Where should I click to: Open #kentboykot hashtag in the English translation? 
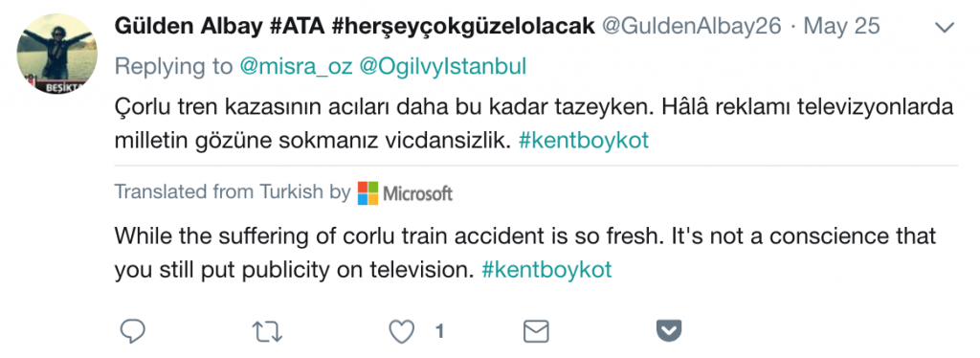(546, 269)
